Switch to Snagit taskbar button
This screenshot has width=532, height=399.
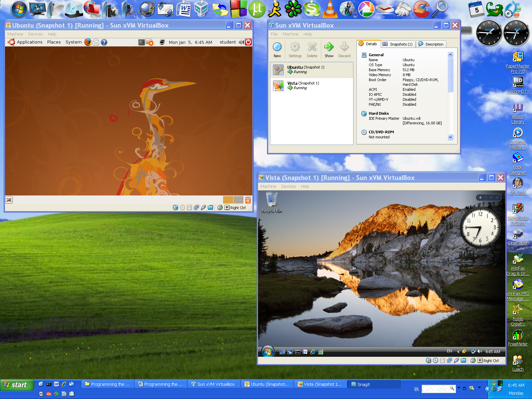(374, 384)
